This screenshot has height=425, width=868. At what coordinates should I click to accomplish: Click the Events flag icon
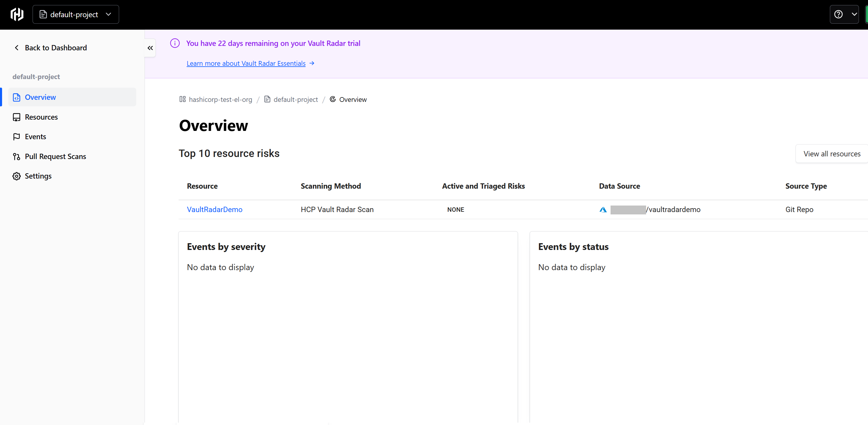point(16,137)
